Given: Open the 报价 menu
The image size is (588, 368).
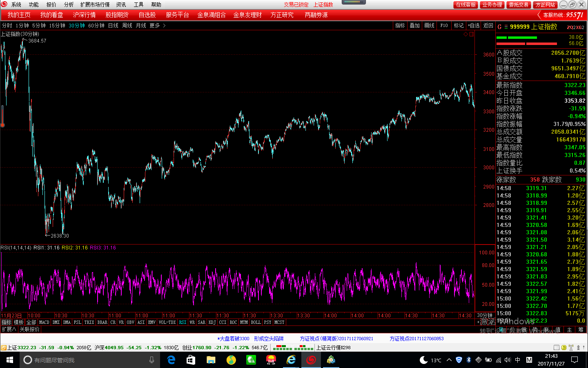Looking at the screenshot, I should (x=51, y=4).
